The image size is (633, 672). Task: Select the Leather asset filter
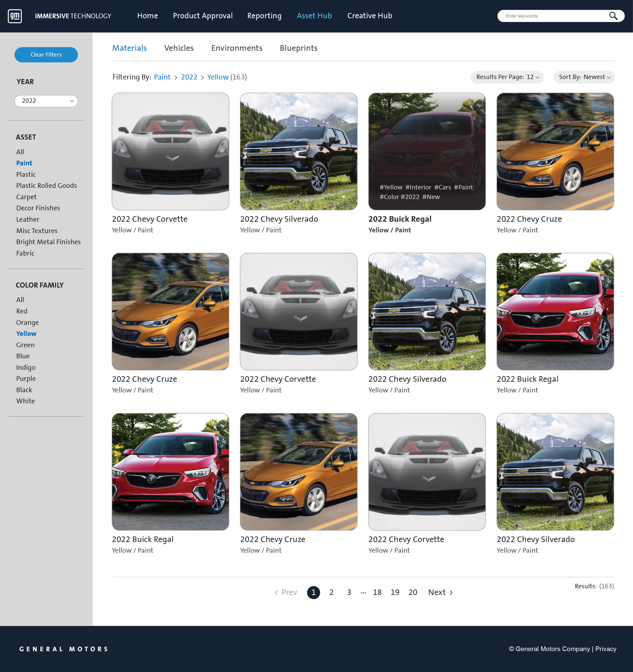coord(27,219)
